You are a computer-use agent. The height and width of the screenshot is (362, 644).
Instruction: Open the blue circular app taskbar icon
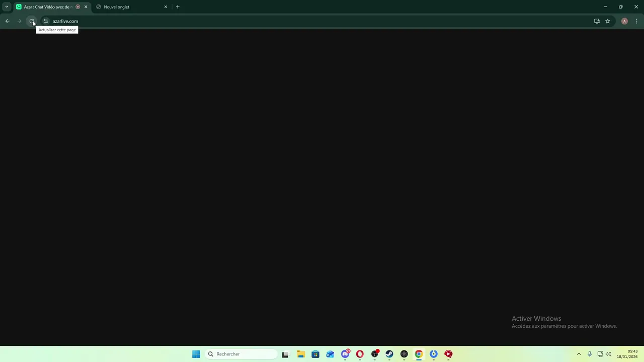click(434, 354)
